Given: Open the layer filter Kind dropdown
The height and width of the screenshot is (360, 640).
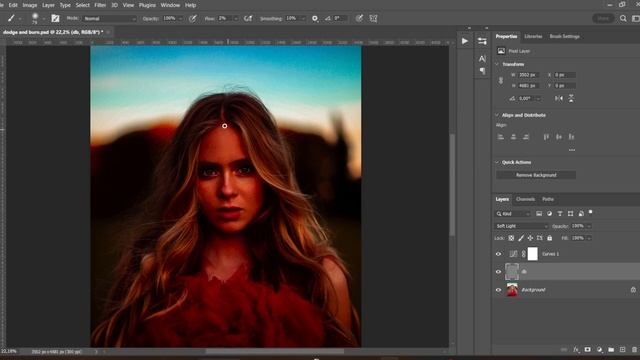Looking at the screenshot, I should pos(513,214).
